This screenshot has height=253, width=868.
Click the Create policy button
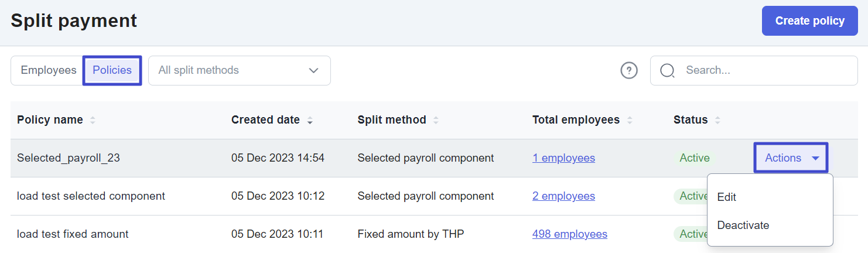[x=810, y=21]
